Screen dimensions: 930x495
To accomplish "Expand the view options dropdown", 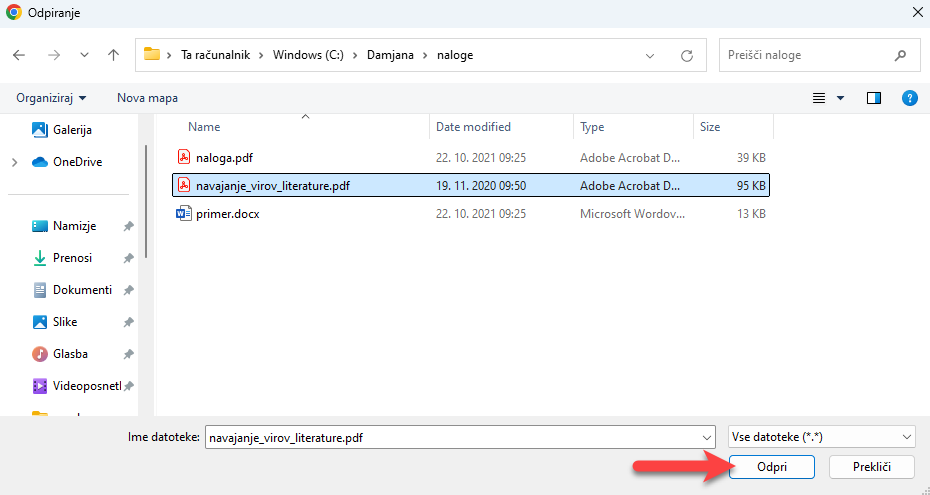I will coord(840,98).
